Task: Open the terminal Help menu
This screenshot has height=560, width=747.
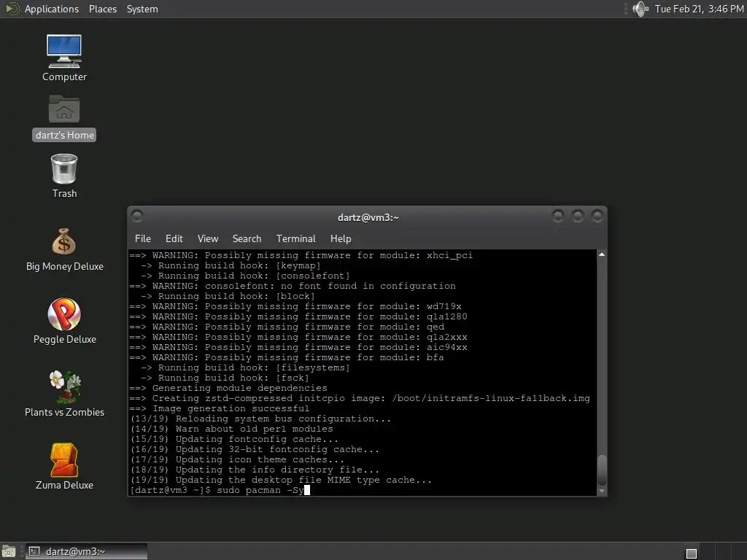Action: point(341,238)
